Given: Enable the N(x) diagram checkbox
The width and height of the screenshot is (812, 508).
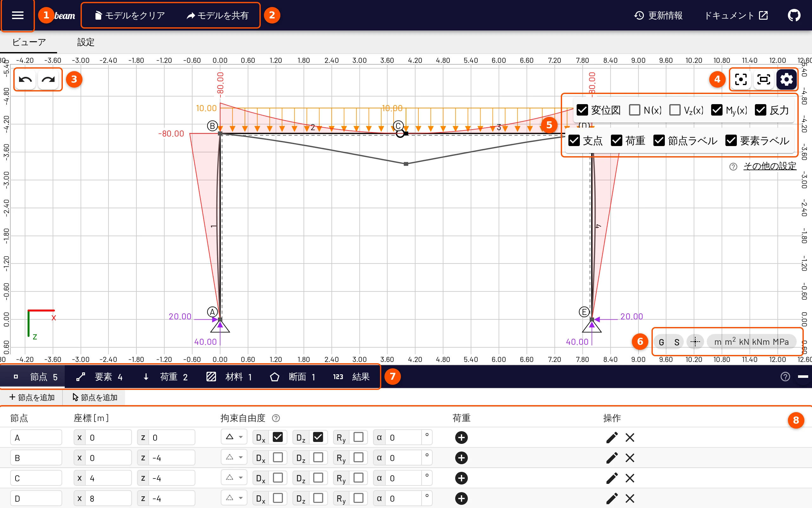Looking at the screenshot, I should [634, 110].
